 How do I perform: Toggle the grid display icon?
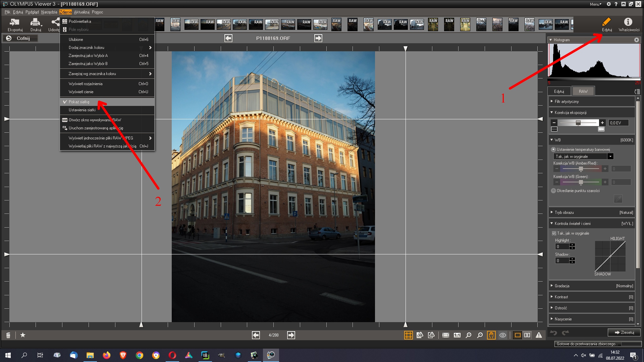pos(408,335)
